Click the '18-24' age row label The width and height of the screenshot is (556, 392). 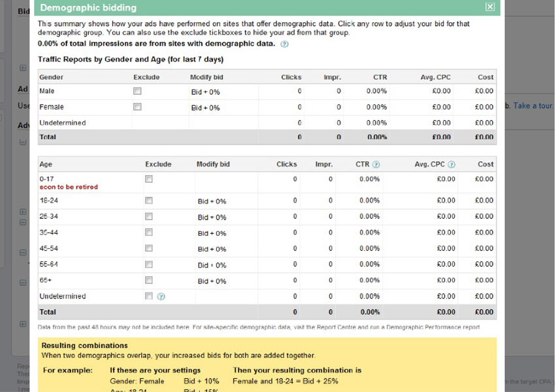coord(48,201)
